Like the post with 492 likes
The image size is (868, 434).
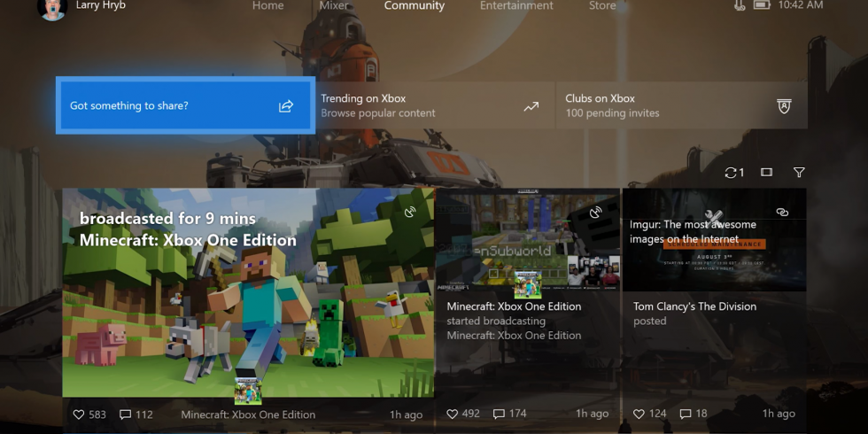tap(462, 414)
